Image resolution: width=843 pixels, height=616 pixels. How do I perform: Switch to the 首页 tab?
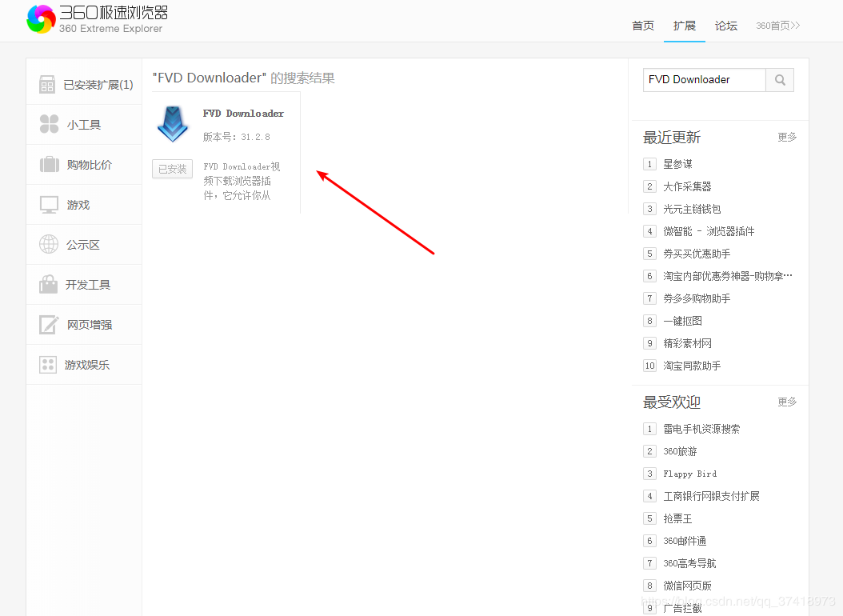[643, 26]
